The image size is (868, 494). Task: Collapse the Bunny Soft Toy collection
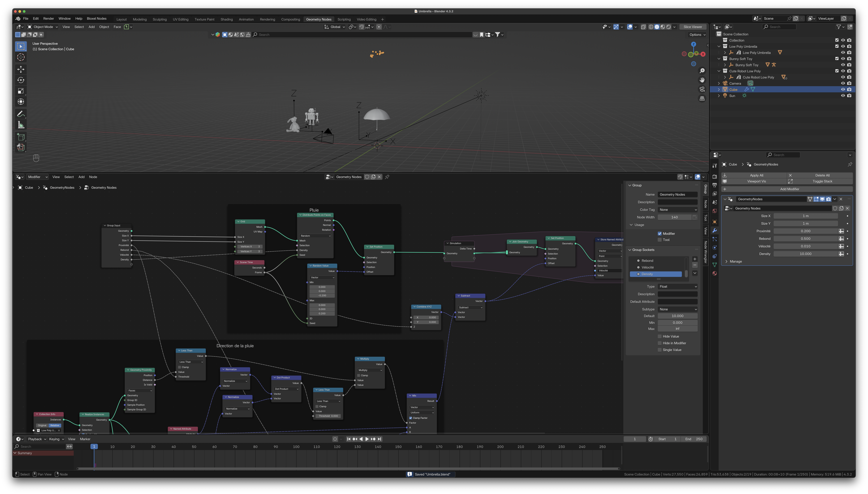[x=719, y=59]
